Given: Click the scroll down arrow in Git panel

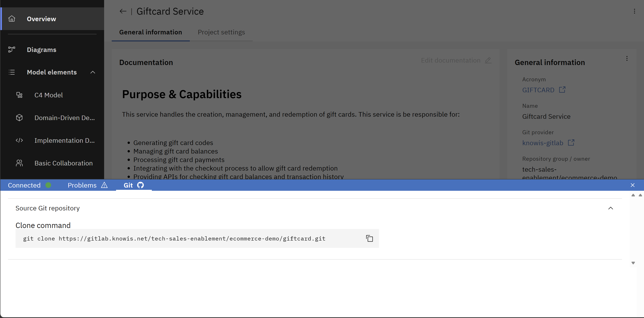Looking at the screenshot, I should tap(633, 263).
